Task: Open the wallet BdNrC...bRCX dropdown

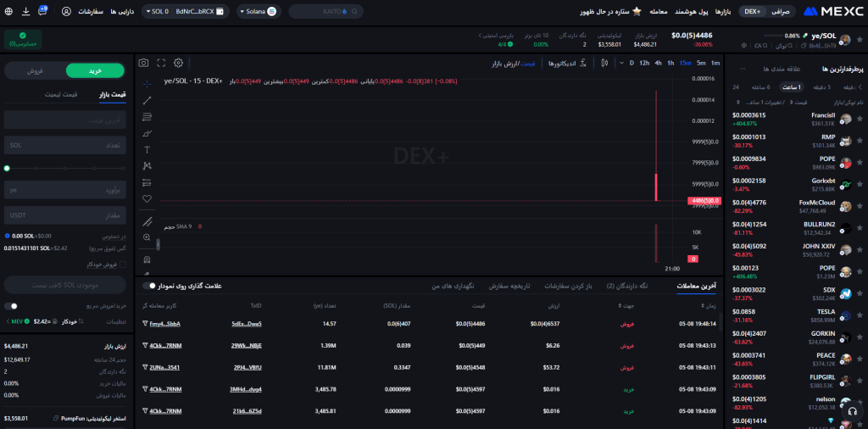Action: (x=186, y=11)
